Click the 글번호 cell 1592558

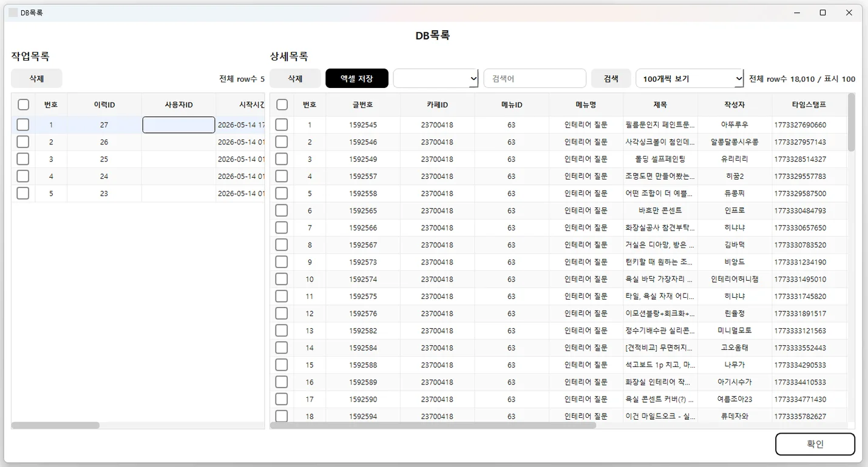[363, 193]
